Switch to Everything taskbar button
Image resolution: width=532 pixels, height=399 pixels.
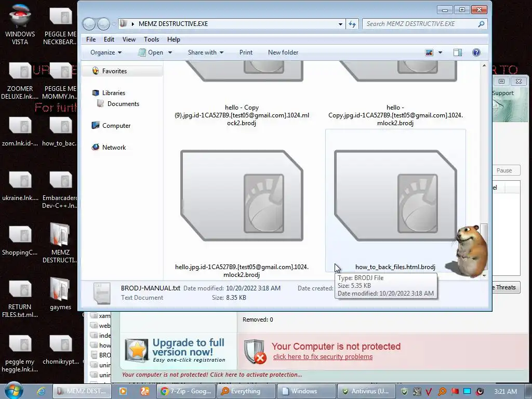(245, 391)
